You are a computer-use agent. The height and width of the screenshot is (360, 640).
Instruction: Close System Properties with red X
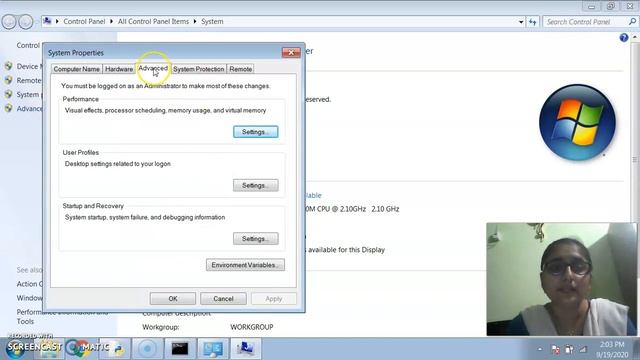[291, 52]
